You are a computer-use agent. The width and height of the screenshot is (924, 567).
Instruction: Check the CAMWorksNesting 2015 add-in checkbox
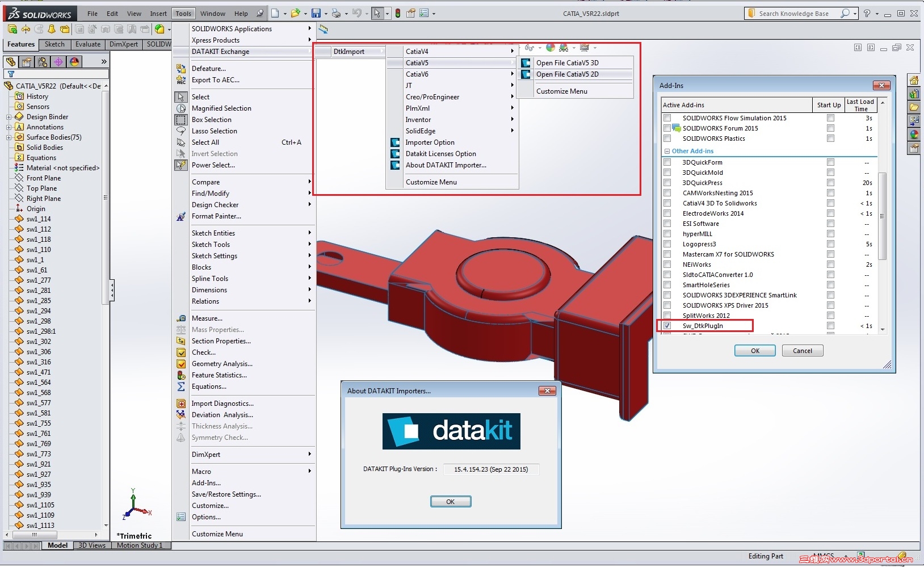point(667,193)
